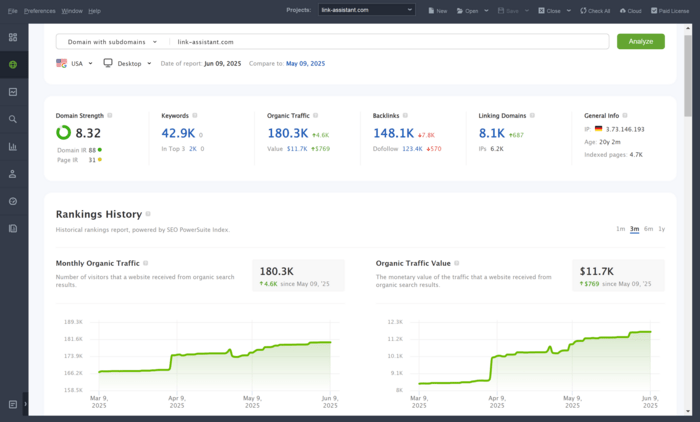This screenshot has width=700, height=422.
Task: Click info icon next to Backlinks
Action: click(405, 115)
